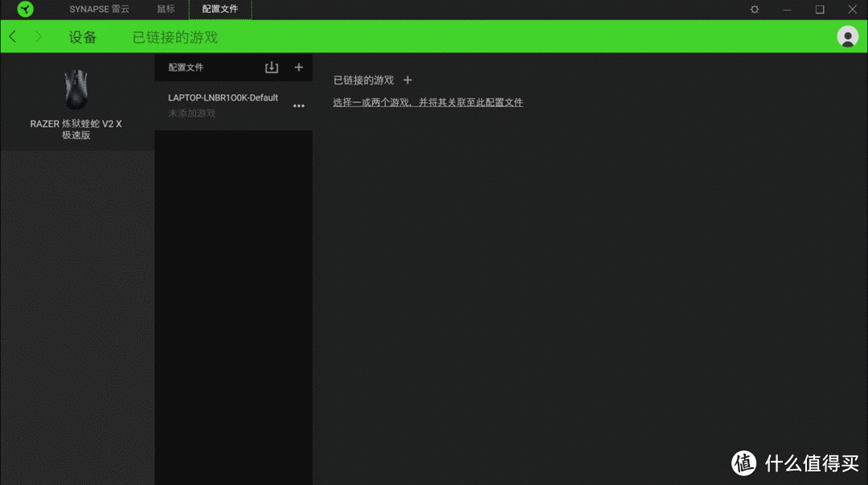
Task: Switch to the 配置文件 tab
Action: coord(220,9)
